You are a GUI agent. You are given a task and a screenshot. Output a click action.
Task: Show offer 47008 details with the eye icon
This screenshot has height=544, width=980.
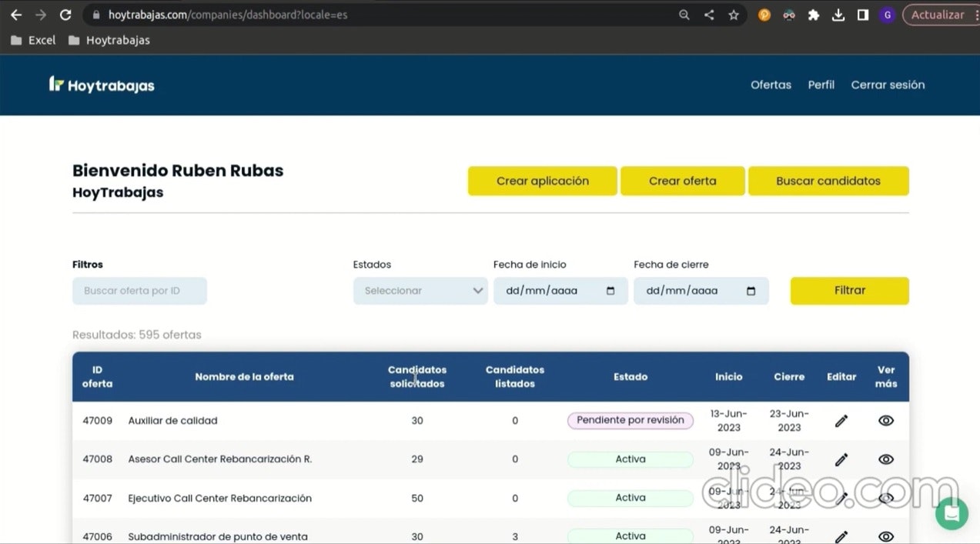pyautogui.click(x=886, y=459)
